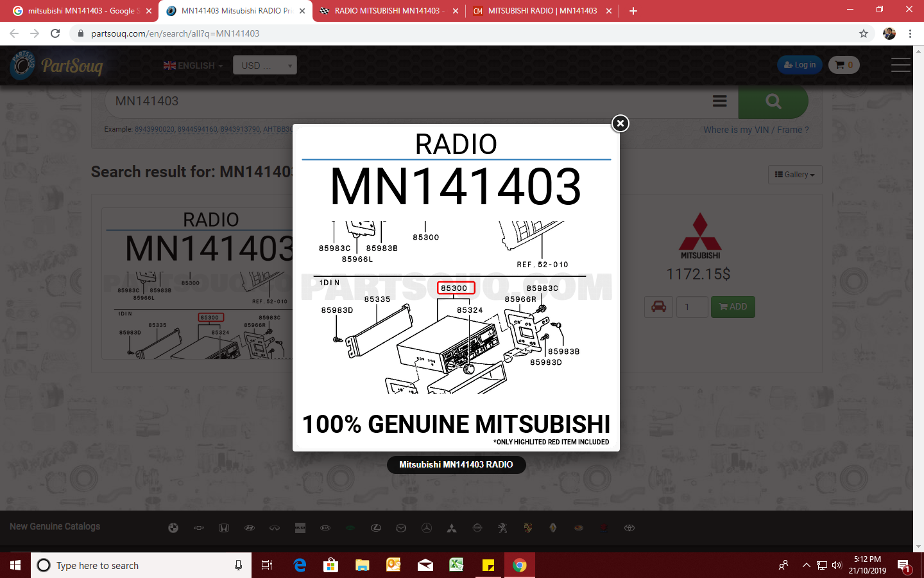Open the Peugeot catalog logo
The width and height of the screenshot is (924, 578).
point(502,528)
